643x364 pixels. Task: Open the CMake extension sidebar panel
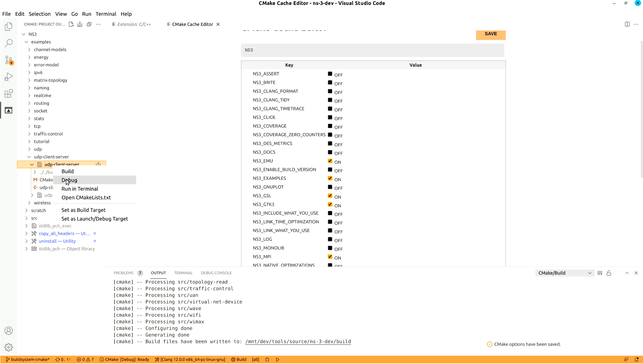point(8,110)
